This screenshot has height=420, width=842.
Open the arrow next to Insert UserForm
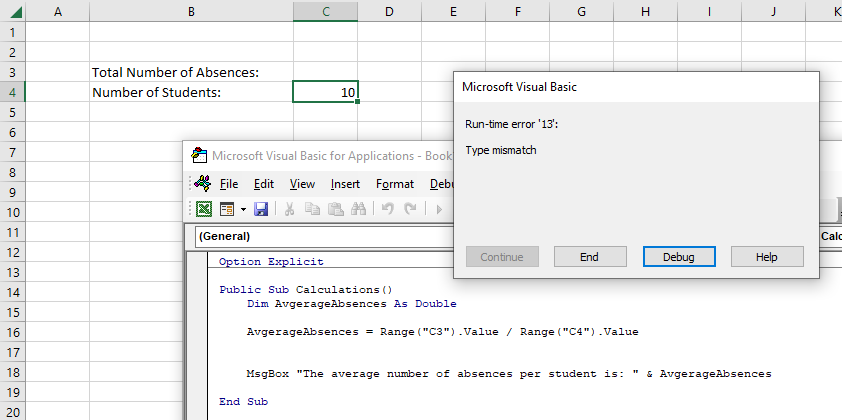pos(243,209)
